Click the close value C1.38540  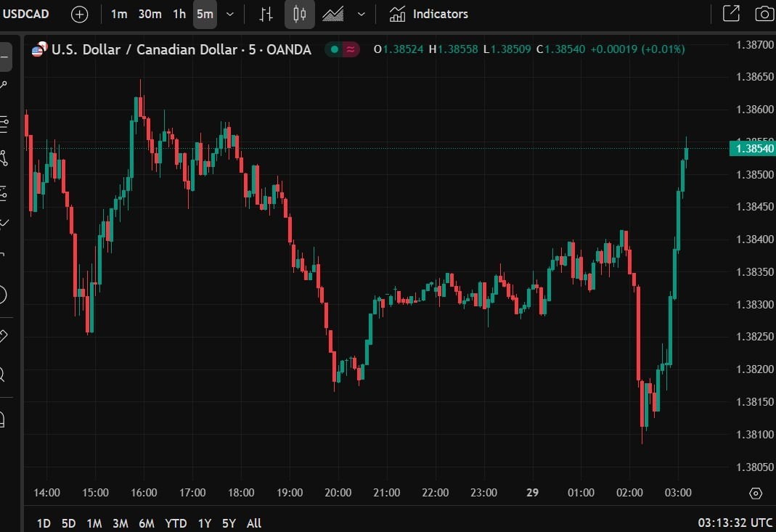point(560,49)
